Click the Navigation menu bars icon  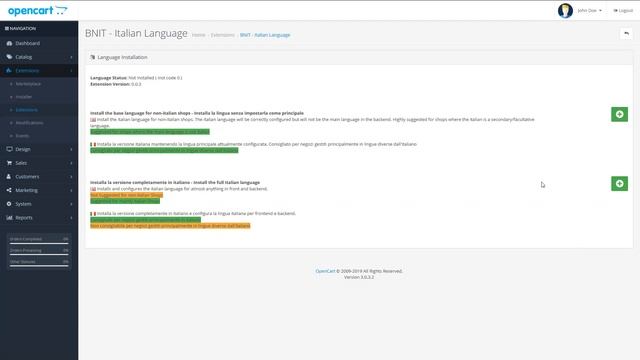coord(7,29)
